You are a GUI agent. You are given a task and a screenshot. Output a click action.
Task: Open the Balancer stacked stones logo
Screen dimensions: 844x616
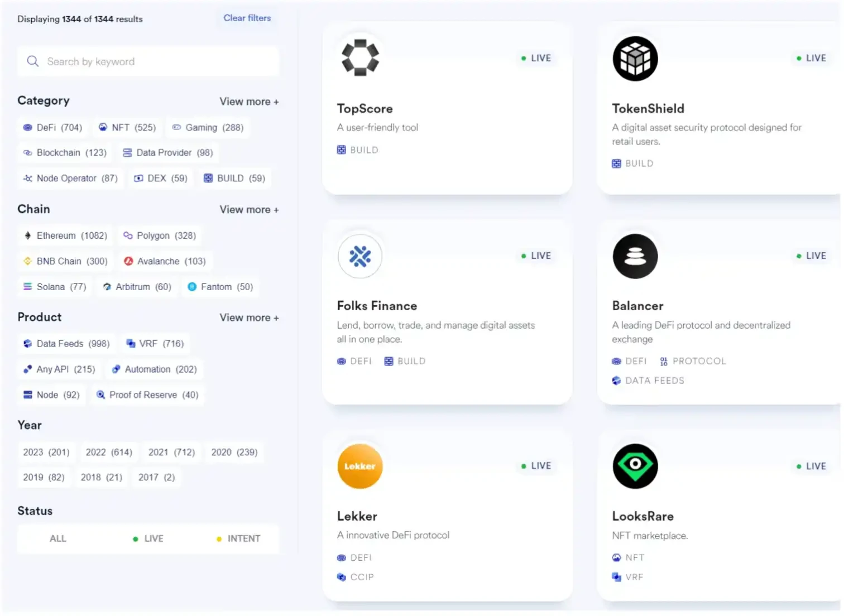click(x=635, y=256)
